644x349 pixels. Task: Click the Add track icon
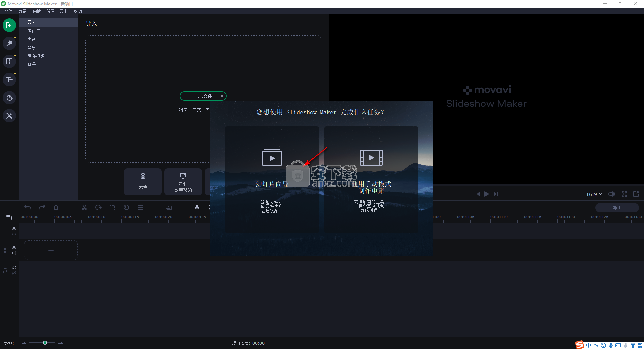point(10,217)
